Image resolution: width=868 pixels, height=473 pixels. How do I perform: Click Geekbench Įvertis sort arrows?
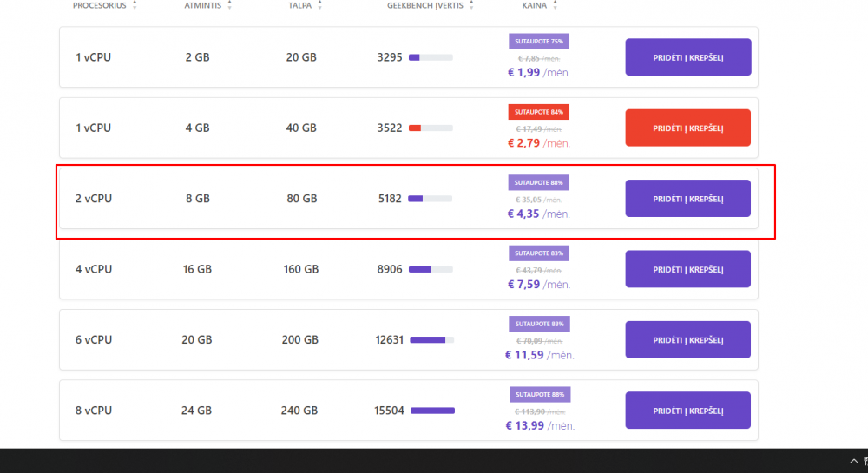471,5
